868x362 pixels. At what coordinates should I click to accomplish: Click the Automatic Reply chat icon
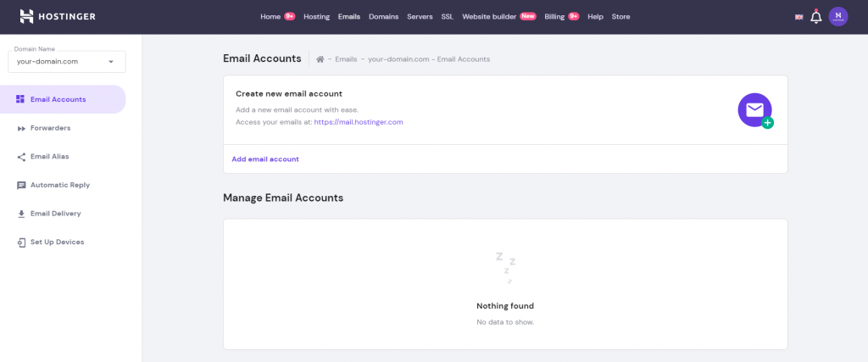click(21, 185)
